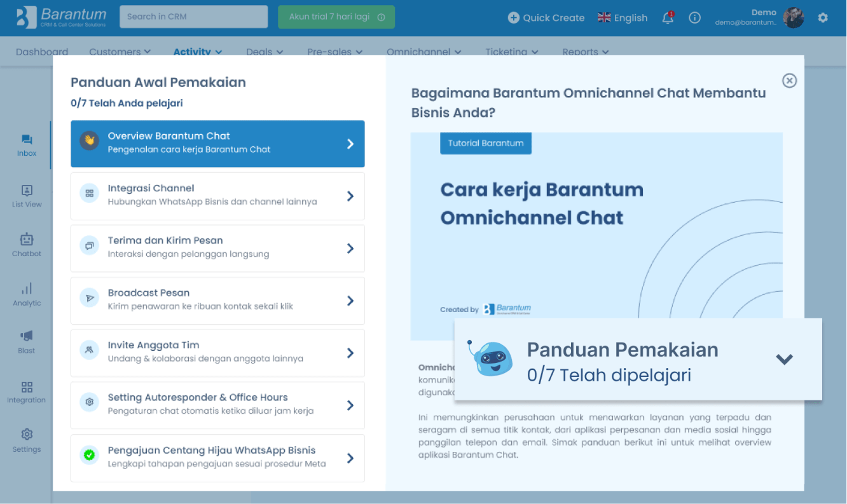
Task: Click the waving hand icon on Overview Barantum Chat
Action: tap(89, 140)
